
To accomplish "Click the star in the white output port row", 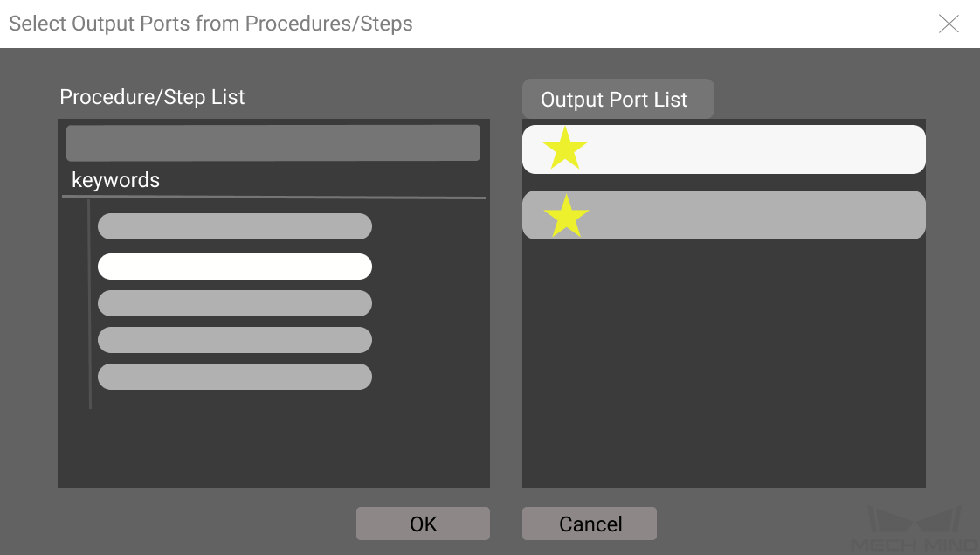I will tap(565, 149).
